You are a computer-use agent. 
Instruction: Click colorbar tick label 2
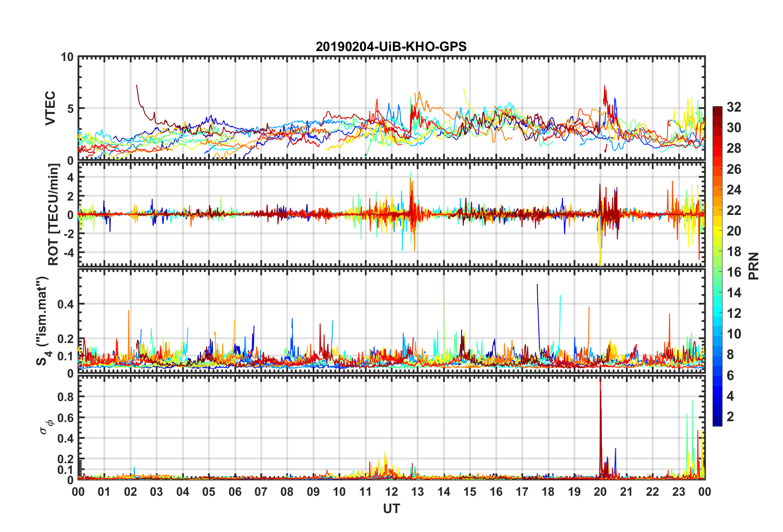(730, 416)
